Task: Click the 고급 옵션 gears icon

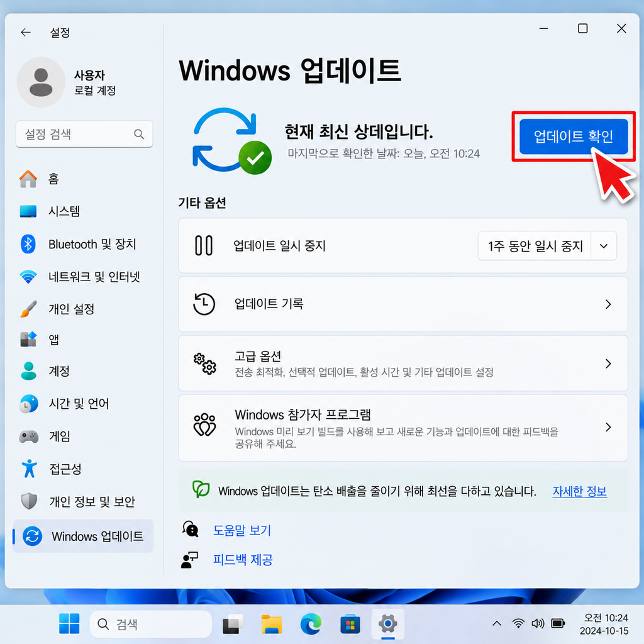Action: (x=205, y=364)
